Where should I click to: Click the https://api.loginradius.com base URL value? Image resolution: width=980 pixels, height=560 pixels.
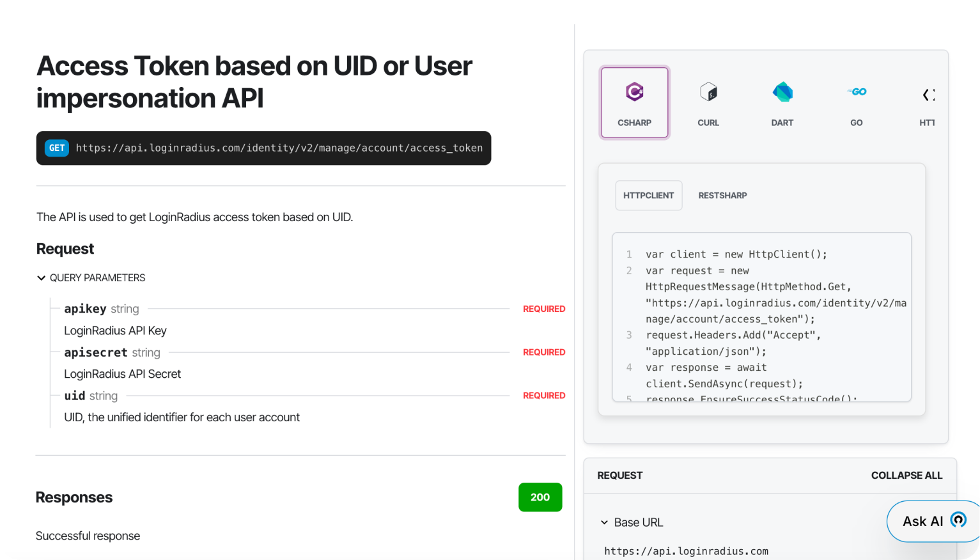click(x=686, y=551)
